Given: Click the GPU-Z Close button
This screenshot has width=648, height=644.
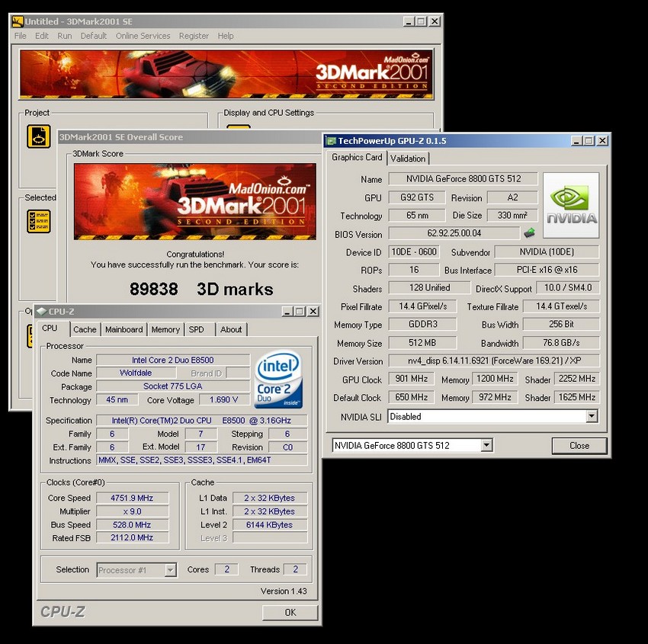Looking at the screenshot, I should (579, 446).
